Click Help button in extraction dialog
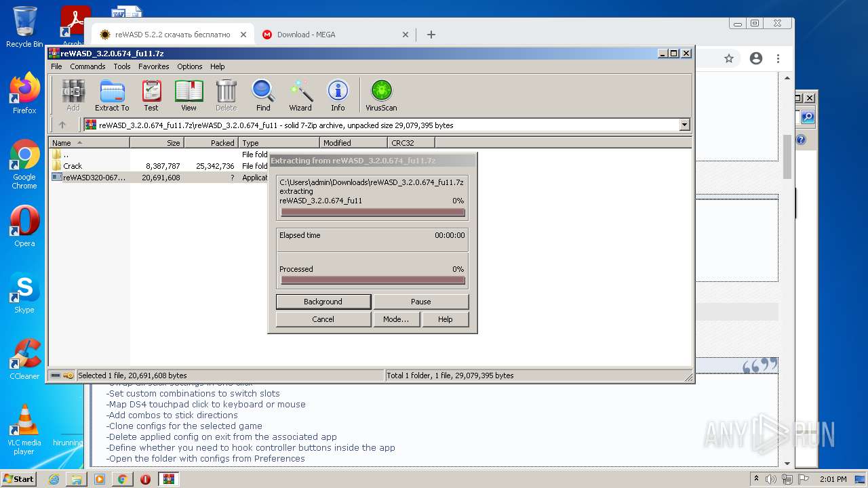868x488 pixels. tap(446, 319)
